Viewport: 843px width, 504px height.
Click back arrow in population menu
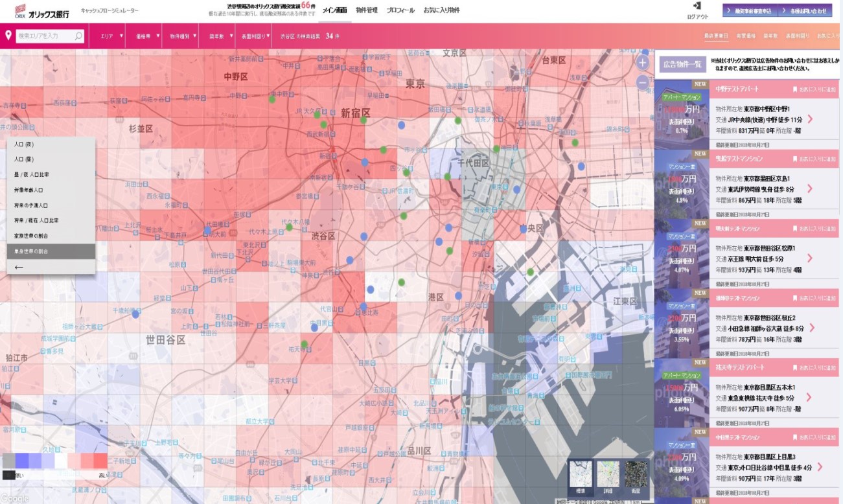(x=19, y=266)
